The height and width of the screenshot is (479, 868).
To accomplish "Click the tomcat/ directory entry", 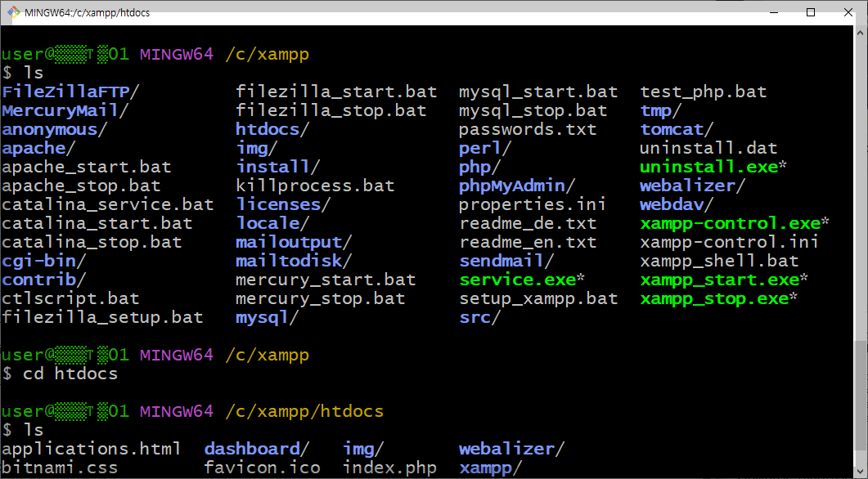I will tap(677, 129).
